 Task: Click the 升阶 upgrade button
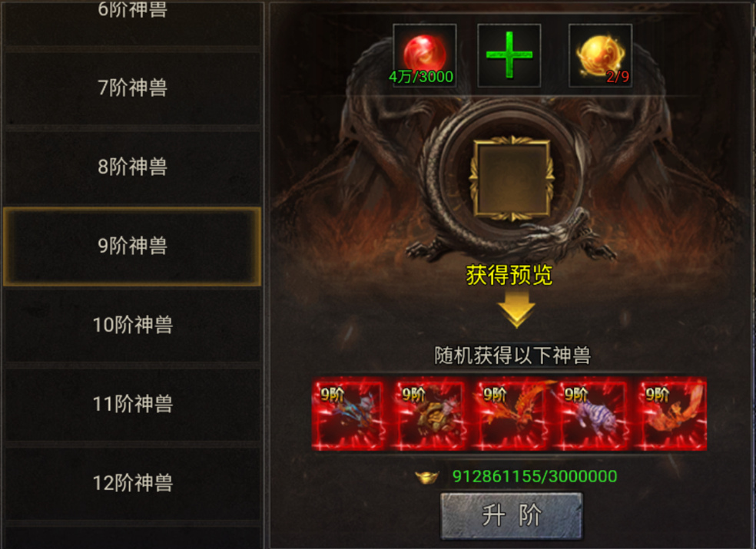click(x=512, y=516)
